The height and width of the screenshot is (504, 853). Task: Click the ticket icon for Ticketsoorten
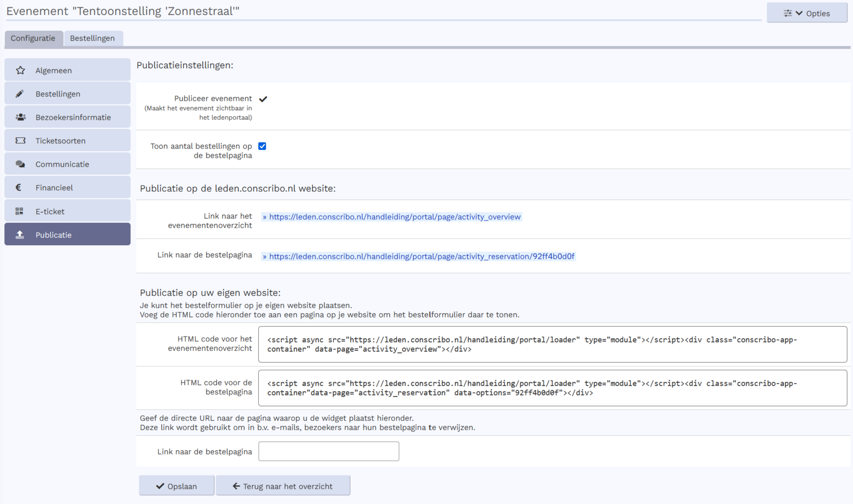[20, 141]
